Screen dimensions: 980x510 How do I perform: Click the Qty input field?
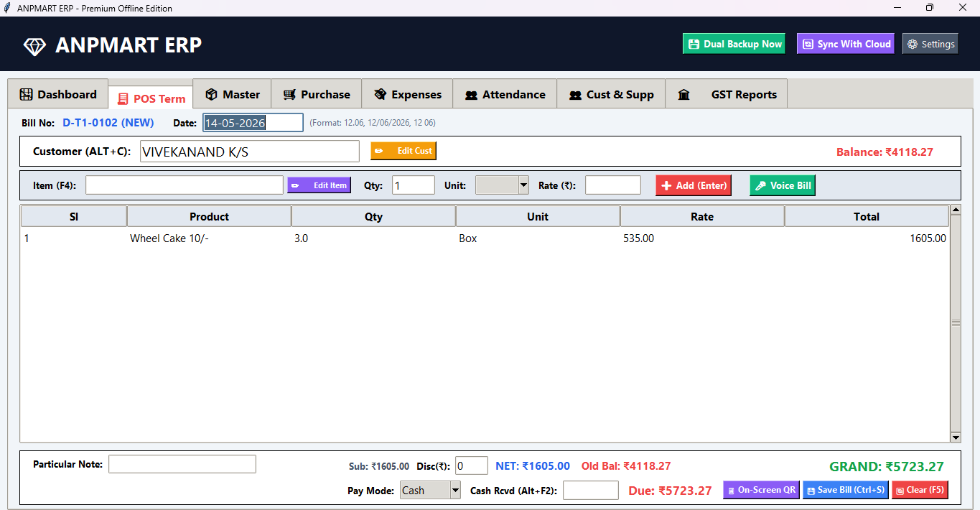(413, 185)
